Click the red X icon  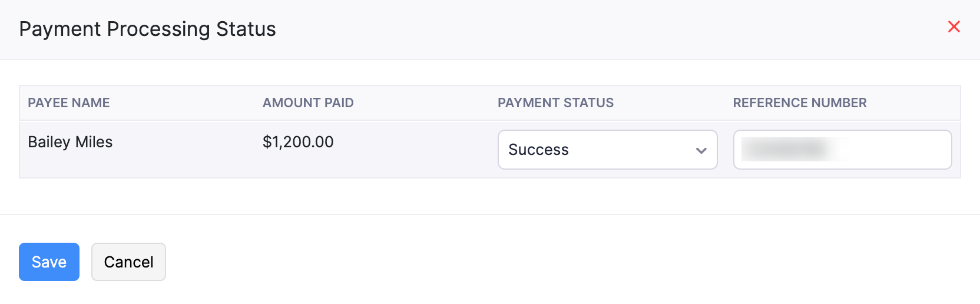click(x=953, y=27)
